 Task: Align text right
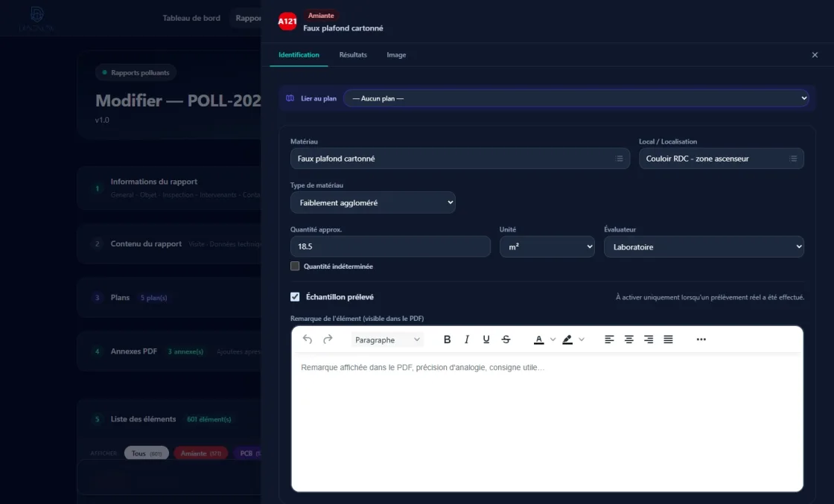click(x=649, y=339)
